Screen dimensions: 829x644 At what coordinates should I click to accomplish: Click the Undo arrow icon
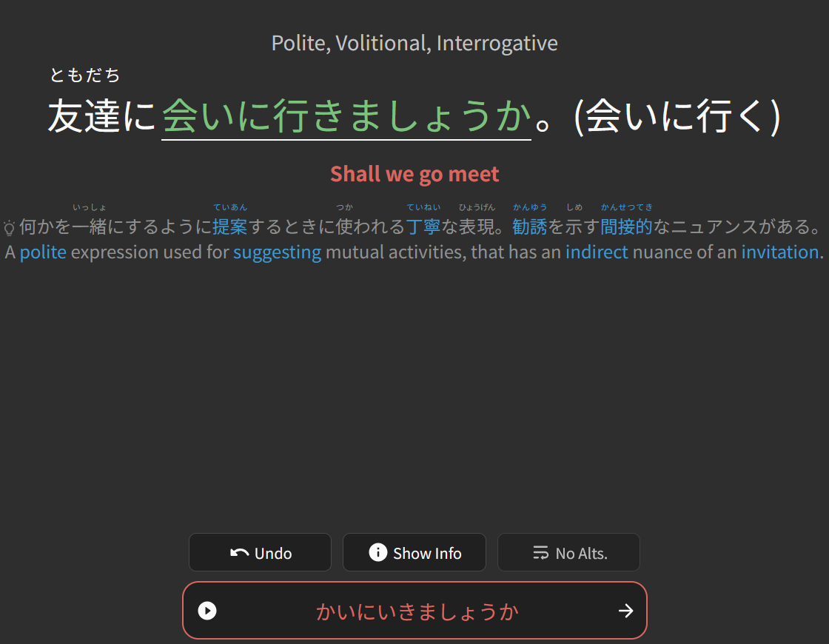pyautogui.click(x=239, y=553)
